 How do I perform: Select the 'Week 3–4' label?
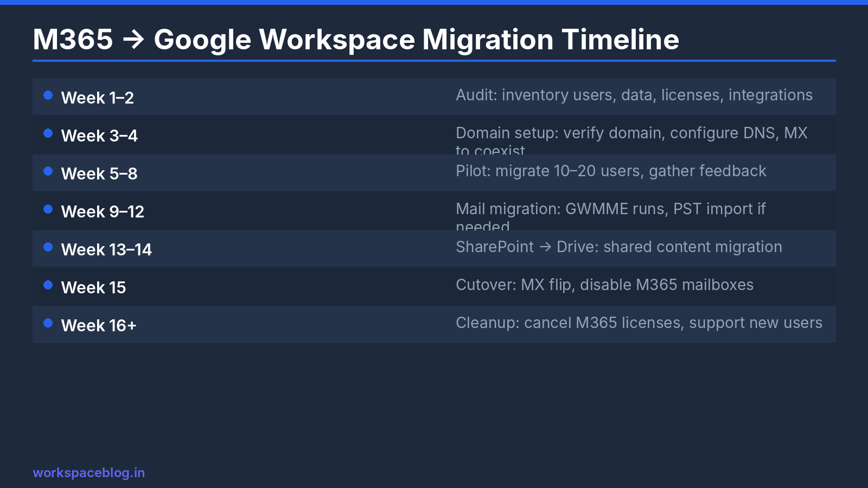[x=99, y=136]
